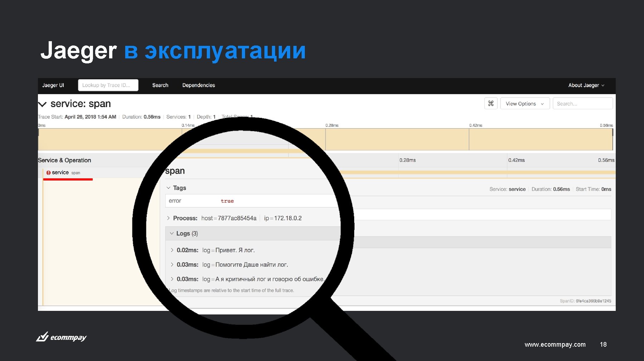
Task: Open the View Options dropdown
Action: [x=525, y=104]
